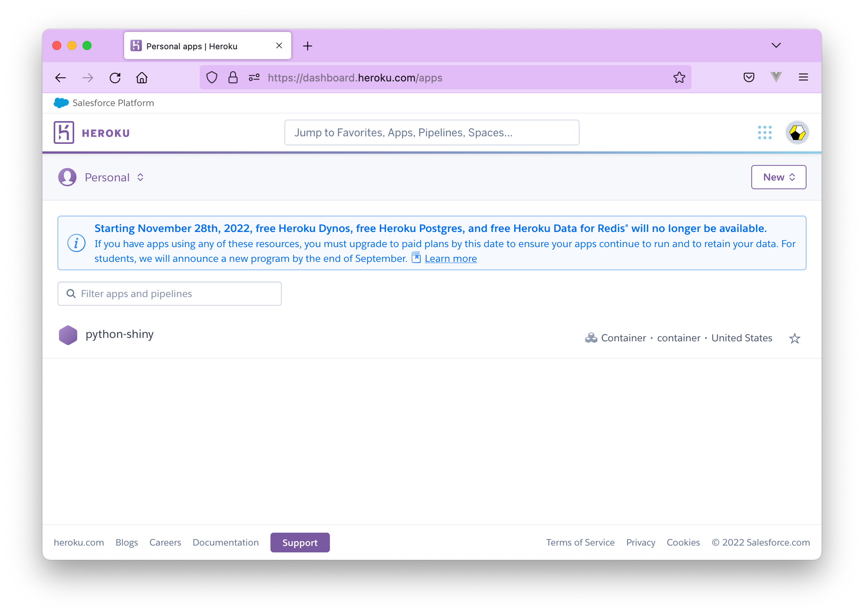Open the Firefox hamburger menu

tap(804, 77)
